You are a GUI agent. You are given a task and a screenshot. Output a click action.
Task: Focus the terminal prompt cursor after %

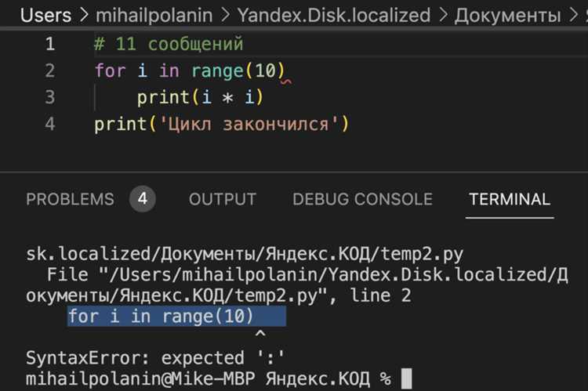406,378
